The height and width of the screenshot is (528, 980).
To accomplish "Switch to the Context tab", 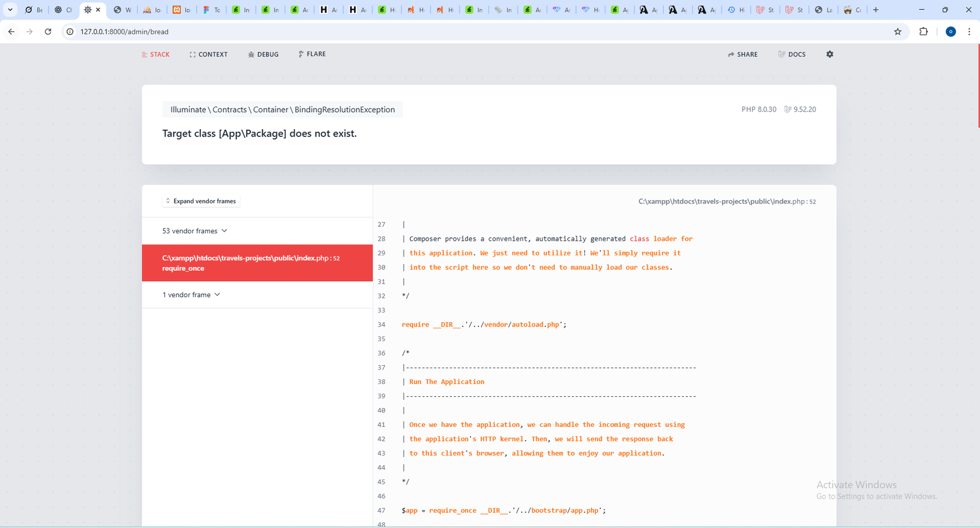I will pyautogui.click(x=208, y=55).
